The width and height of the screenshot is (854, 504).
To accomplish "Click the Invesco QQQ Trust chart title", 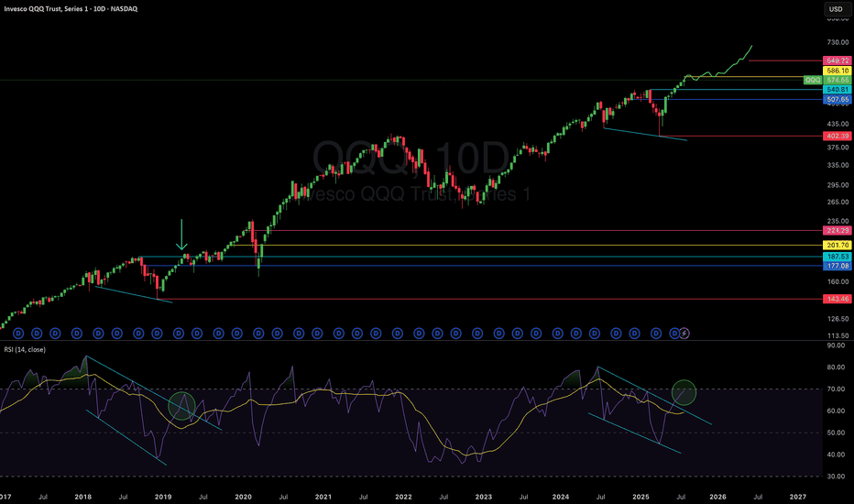I will pyautogui.click(x=71, y=9).
